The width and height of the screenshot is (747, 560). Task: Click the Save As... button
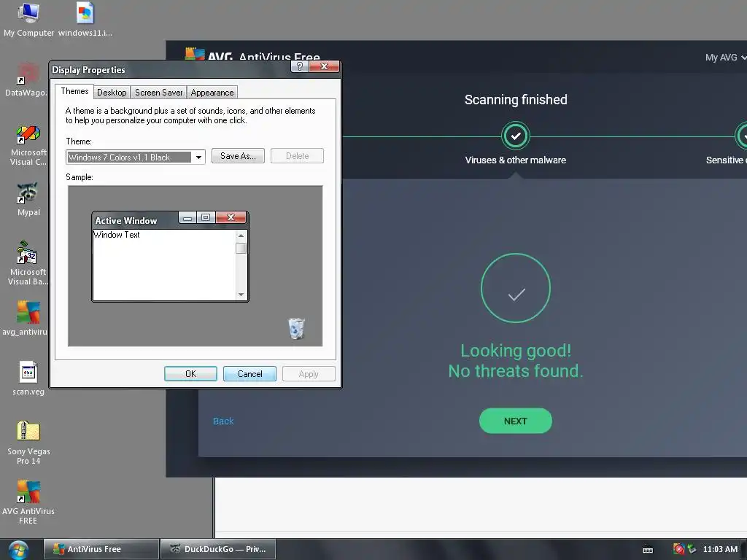tap(238, 156)
